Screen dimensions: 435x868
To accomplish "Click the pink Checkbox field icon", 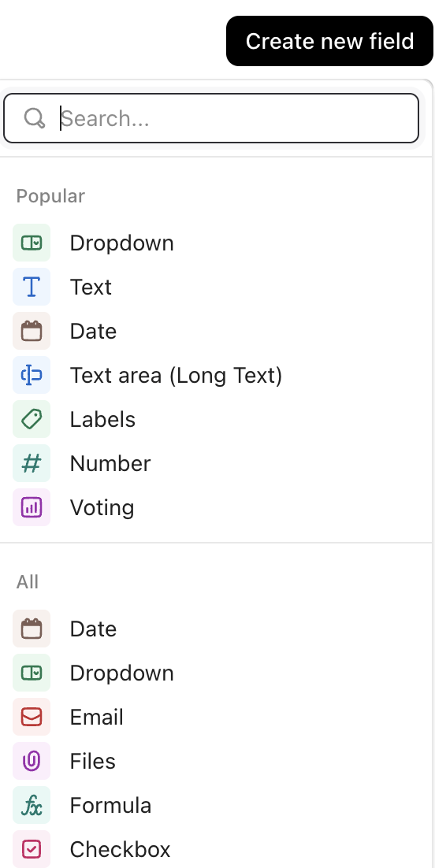I will (32, 849).
